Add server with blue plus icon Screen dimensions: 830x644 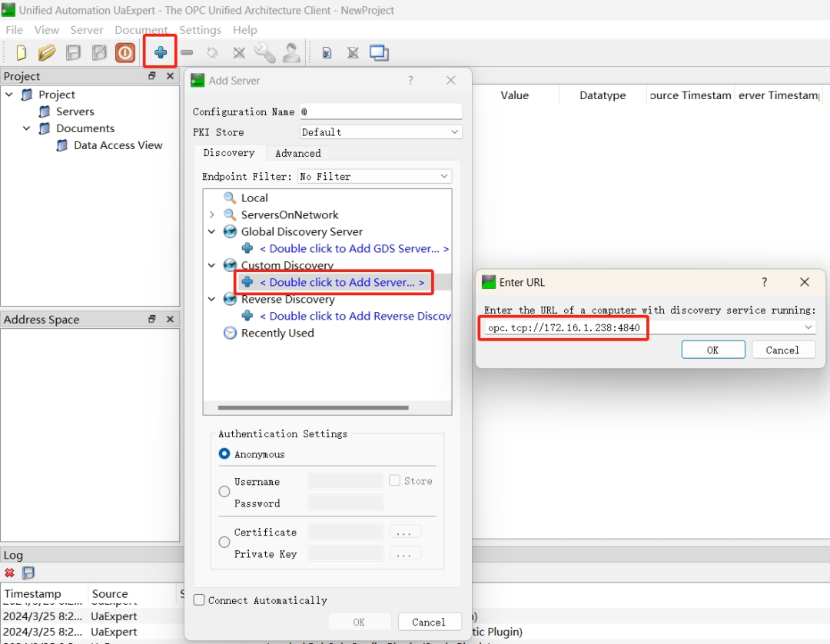[161, 52]
